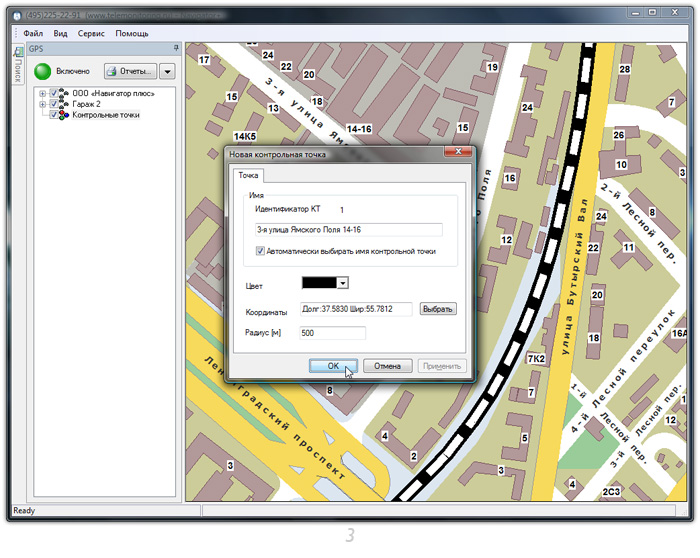Expand the ООО «Навигатор плюс» tree node
The image size is (700, 558).
tap(43, 93)
